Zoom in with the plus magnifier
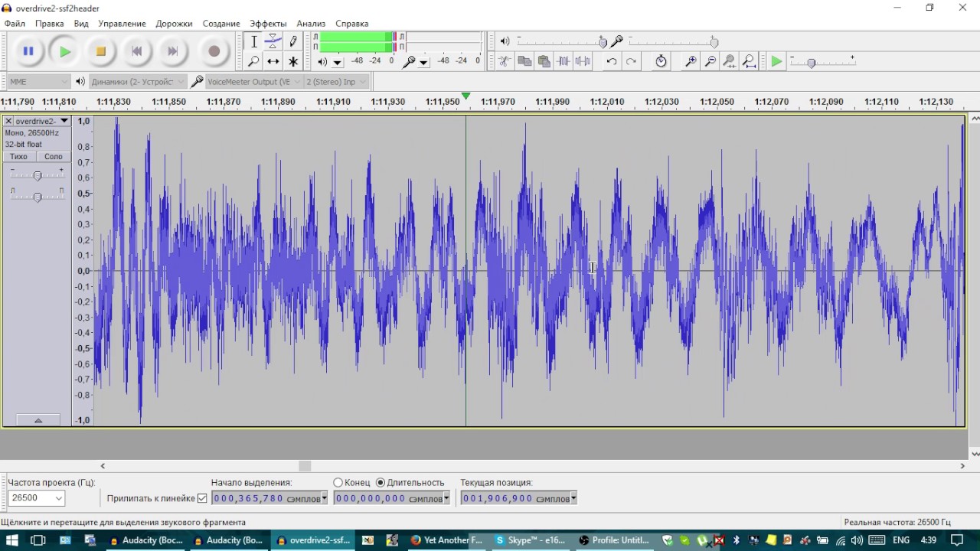Viewport: 980px width, 551px height. click(691, 61)
